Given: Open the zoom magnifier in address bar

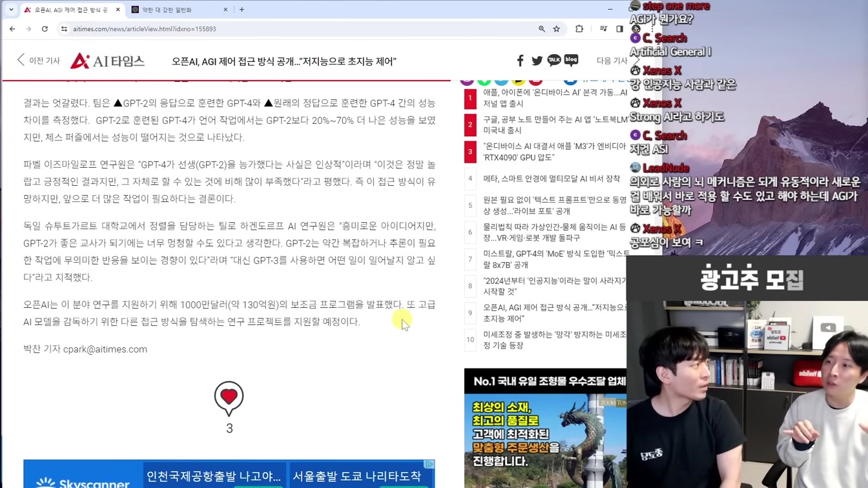Looking at the screenshot, I should 542,29.
